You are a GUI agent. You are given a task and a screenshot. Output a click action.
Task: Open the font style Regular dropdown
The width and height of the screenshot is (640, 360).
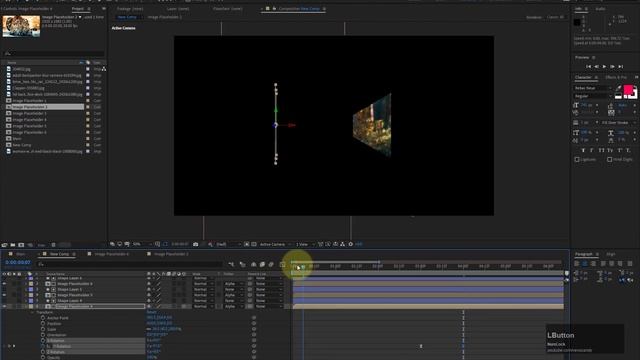point(593,96)
